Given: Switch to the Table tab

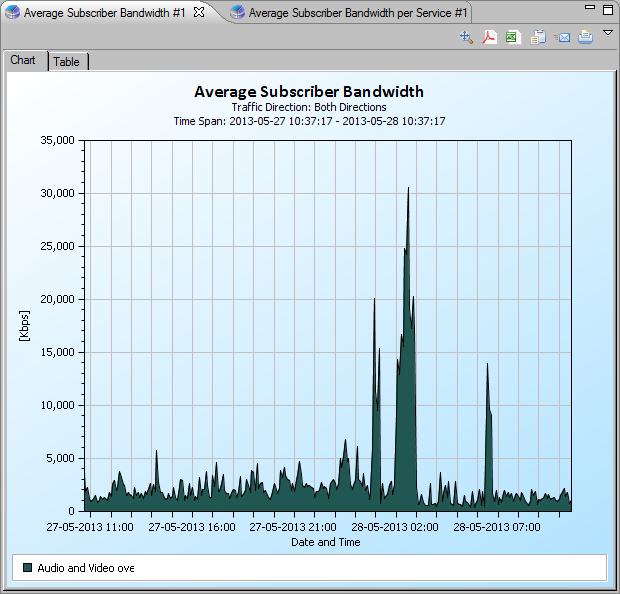Looking at the screenshot, I should (x=67, y=62).
